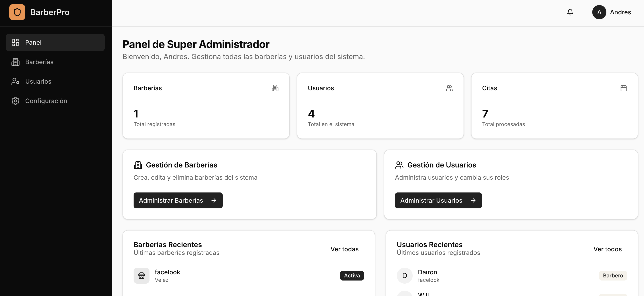Open Configuración in the sidebar
The width and height of the screenshot is (644, 296).
[x=46, y=101]
